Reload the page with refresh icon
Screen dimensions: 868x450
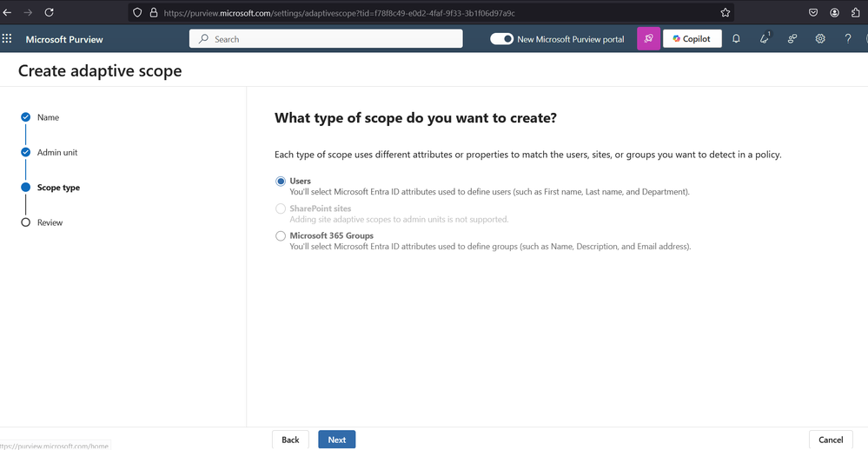pos(50,12)
